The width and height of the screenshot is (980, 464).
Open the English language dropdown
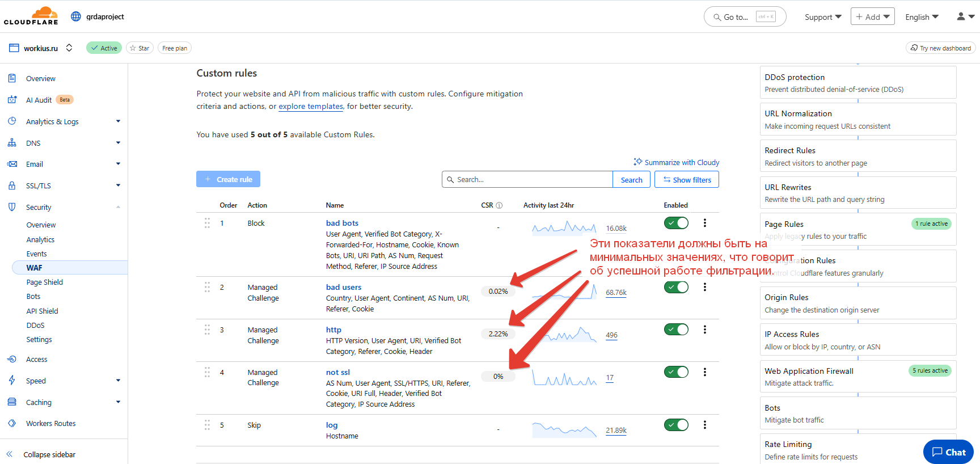click(922, 17)
